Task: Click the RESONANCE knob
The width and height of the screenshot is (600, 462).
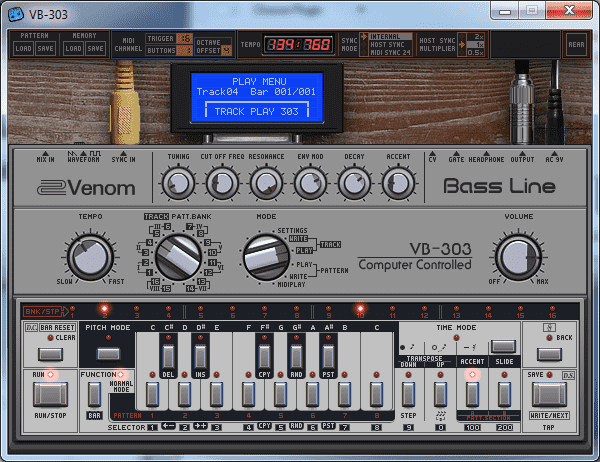Action: pyautogui.click(x=266, y=183)
